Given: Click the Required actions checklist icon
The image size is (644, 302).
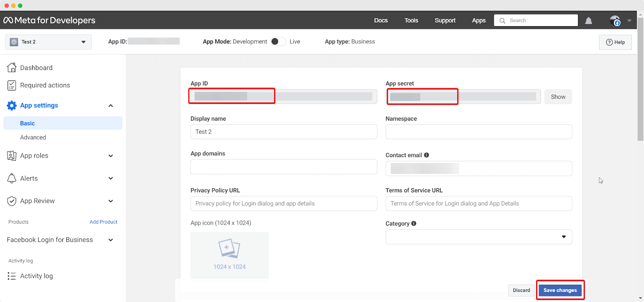Looking at the screenshot, I should pos(12,85).
